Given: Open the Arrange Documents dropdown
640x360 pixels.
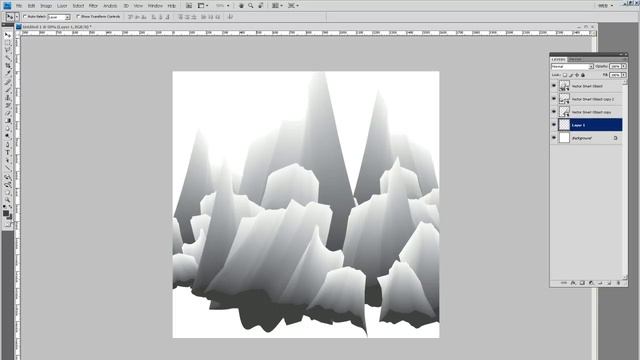Looking at the screenshot, I should [x=278, y=6].
